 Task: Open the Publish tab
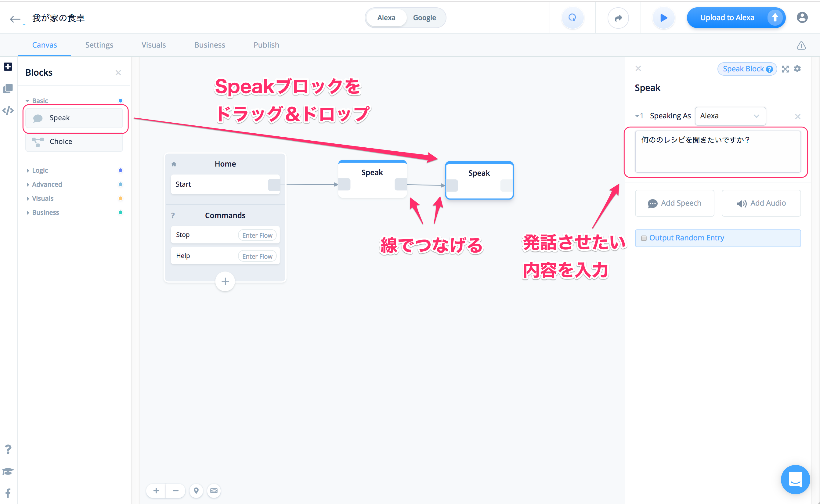[x=266, y=45]
